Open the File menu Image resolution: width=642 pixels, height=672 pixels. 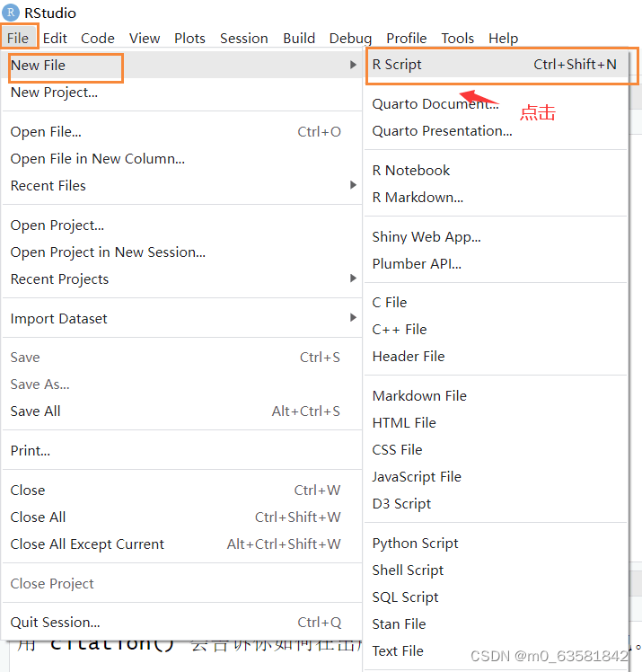18,38
